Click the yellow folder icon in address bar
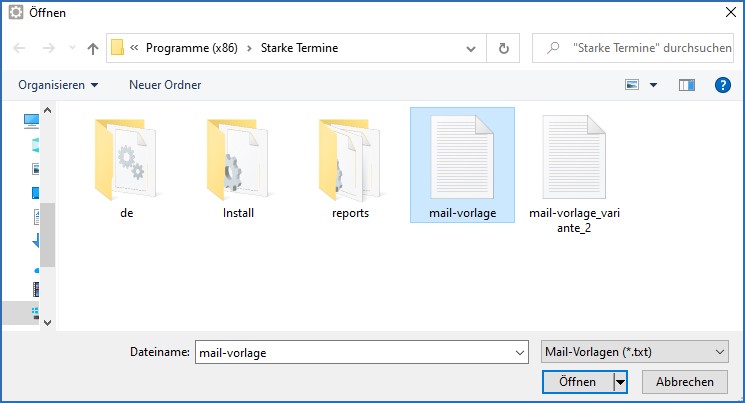This screenshot has width=745, height=403. pos(117,48)
